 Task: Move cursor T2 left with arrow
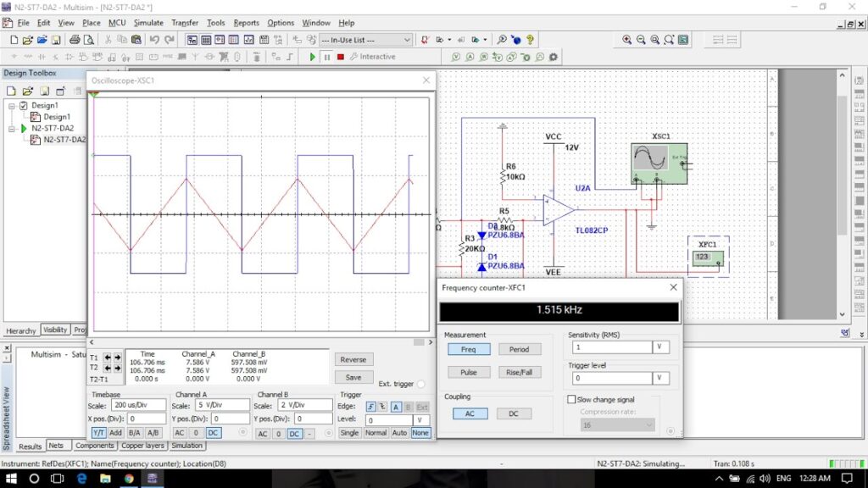tap(108, 368)
